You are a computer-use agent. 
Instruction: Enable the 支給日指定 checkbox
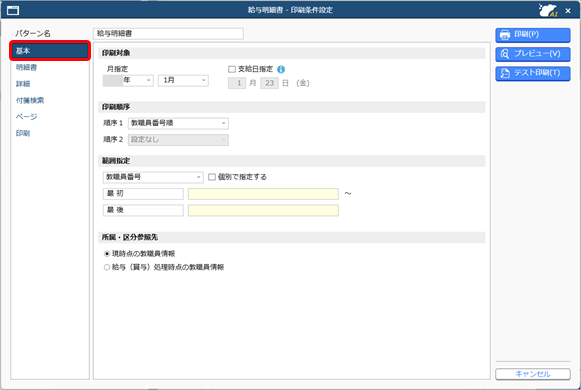(x=232, y=69)
